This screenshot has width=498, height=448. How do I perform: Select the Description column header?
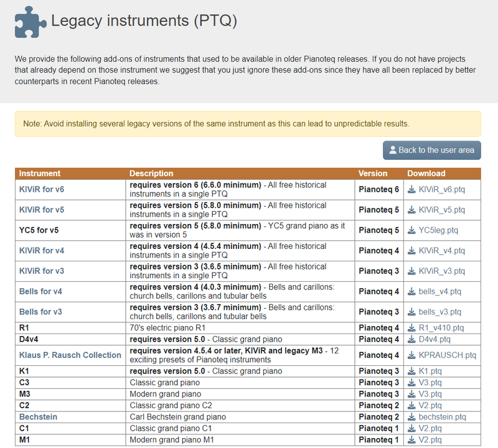(x=151, y=174)
